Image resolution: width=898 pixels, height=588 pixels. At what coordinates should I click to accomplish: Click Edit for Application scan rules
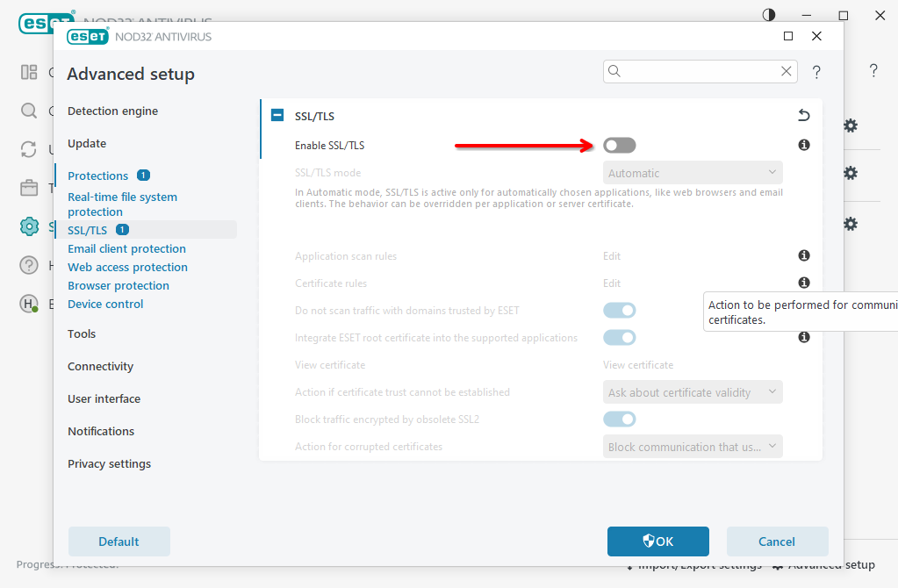[612, 256]
